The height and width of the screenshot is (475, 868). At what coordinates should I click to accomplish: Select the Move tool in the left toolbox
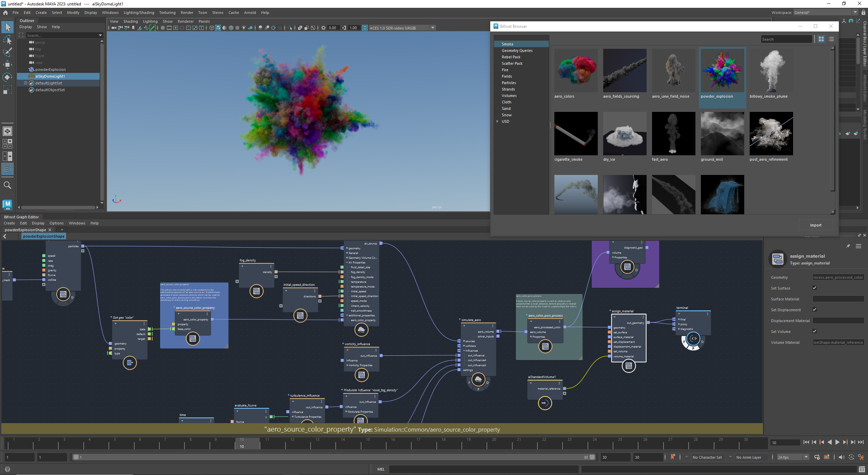(x=7, y=64)
